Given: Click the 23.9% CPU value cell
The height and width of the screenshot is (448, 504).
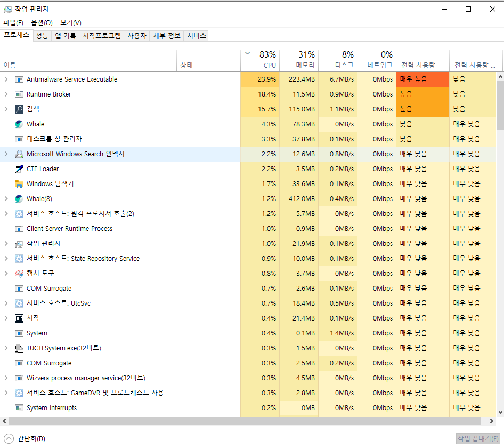Looking at the screenshot, I should click(x=260, y=79).
